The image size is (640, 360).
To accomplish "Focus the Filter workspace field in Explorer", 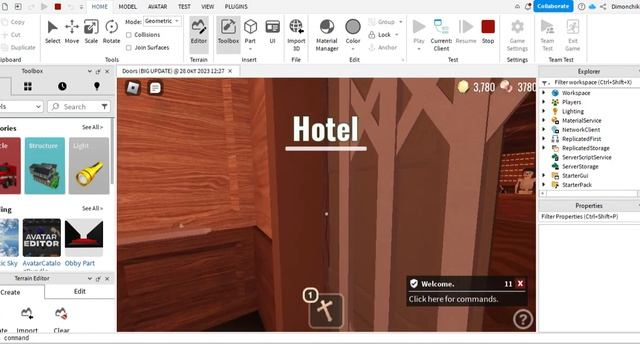I will [x=593, y=82].
